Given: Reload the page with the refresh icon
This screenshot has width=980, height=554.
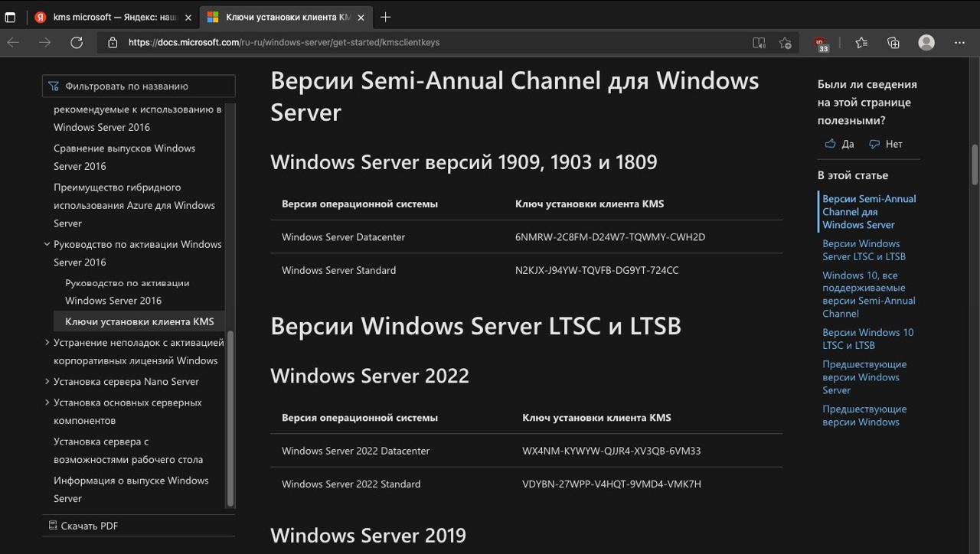Looking at the screenshot, I should pyautogui.click(x=77, y=42).
